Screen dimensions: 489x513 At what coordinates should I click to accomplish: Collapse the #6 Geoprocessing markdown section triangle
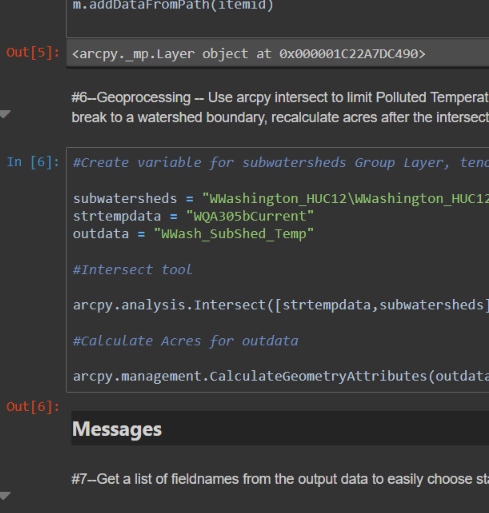point(5,114)
